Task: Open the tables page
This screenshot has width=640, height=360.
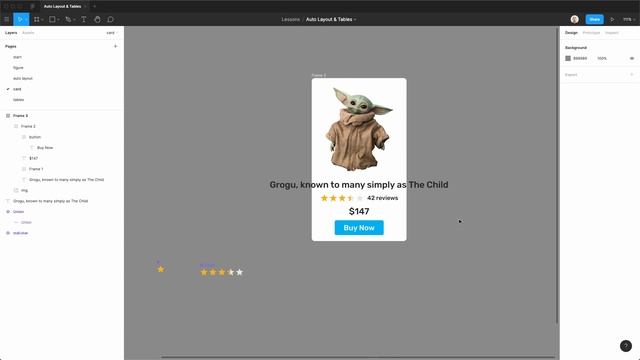Action: 18,99
